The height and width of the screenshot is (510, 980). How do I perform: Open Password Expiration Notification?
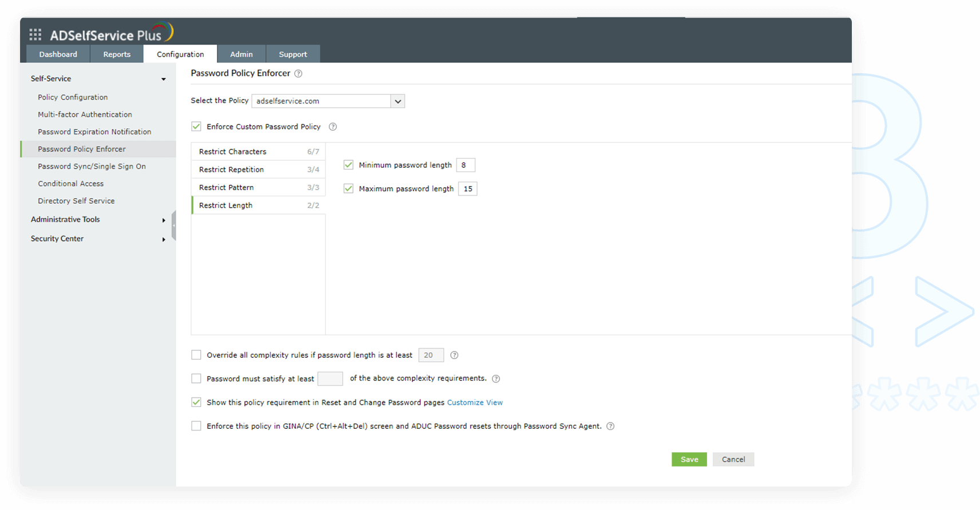coord(94,132)
